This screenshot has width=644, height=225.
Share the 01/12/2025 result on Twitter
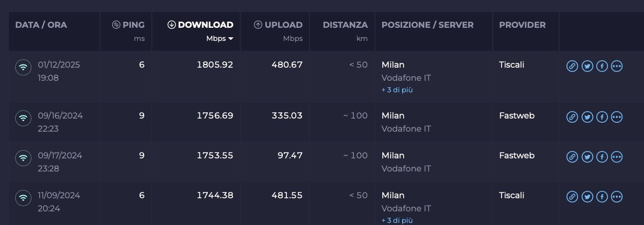(587, 66)
